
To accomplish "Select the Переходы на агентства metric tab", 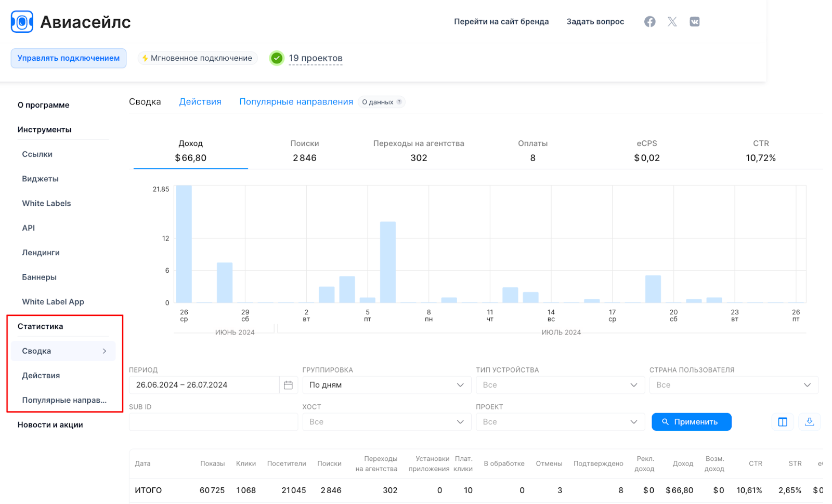I will point(419,151).
